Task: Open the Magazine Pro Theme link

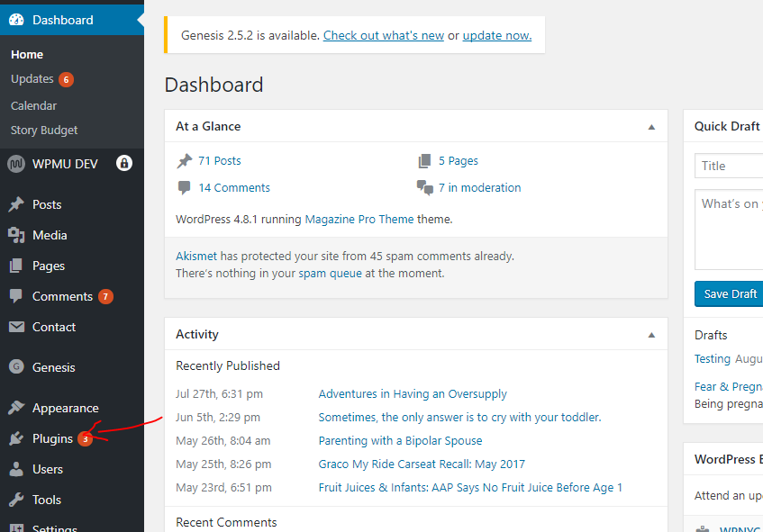Action: (x=359, y=219)
